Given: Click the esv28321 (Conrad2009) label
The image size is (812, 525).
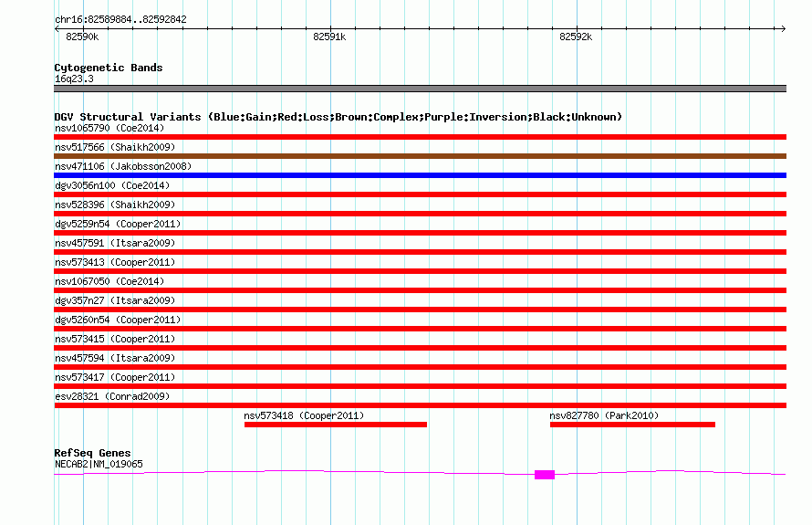Looking at the screenshot, I should pyautogui.click(x=112, y=396).
